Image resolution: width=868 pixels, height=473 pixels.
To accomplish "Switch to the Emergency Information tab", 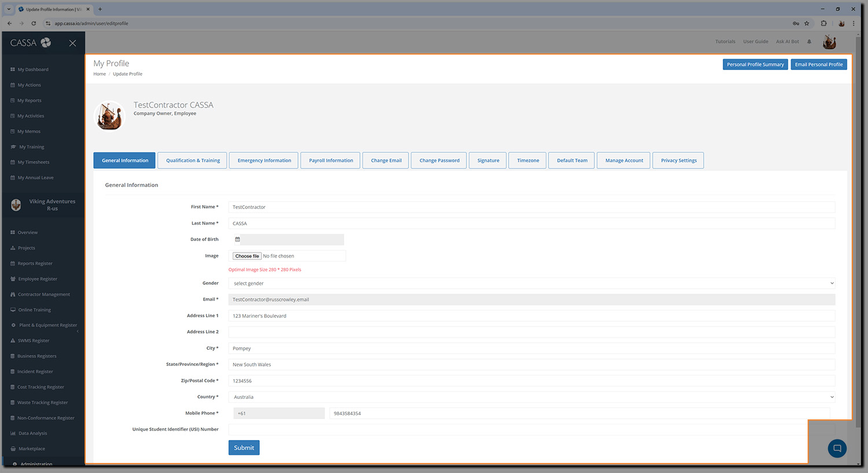I will coord(264,160).
